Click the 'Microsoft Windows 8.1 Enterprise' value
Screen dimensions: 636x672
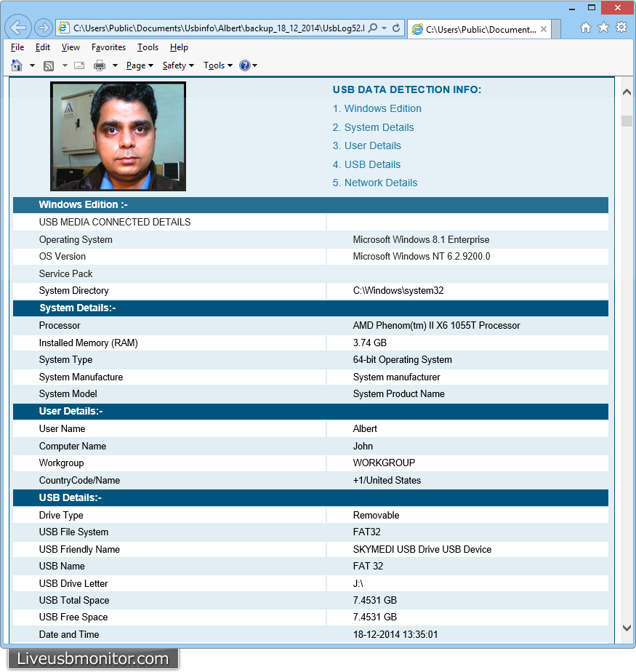tap(421, 239)
